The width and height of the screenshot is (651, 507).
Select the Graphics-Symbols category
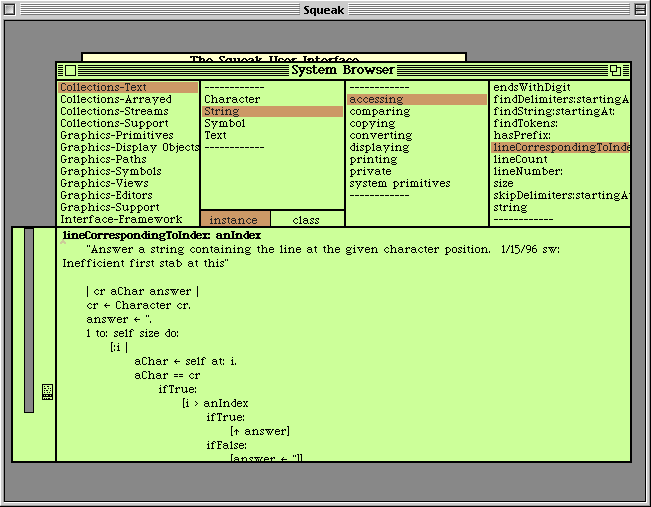pyautogui.click(x=128, y=171)
